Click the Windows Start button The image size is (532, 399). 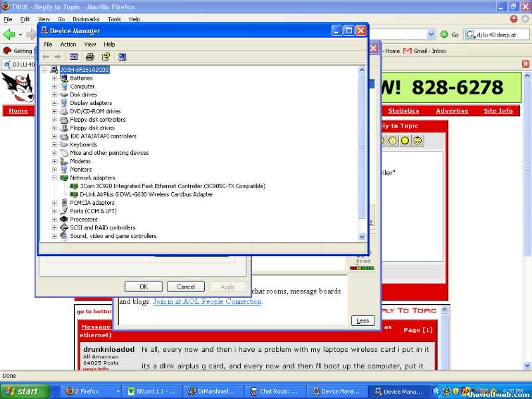(x=22, y=391)
